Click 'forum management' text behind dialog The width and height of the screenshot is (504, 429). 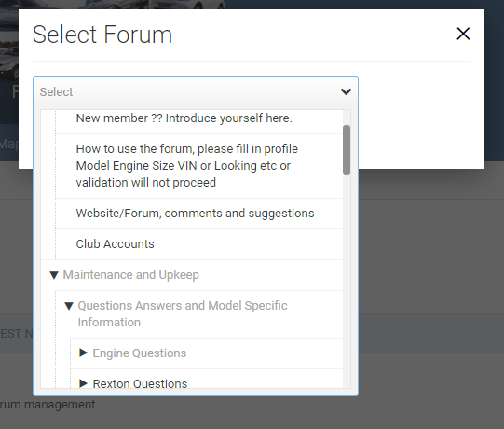[x=48, y=405]
